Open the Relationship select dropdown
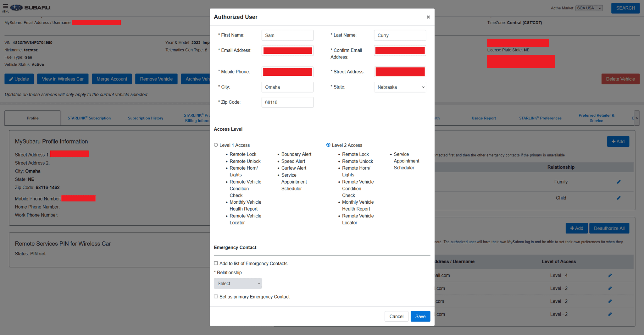Screen dimensions: 644x335 click(238, 283)
